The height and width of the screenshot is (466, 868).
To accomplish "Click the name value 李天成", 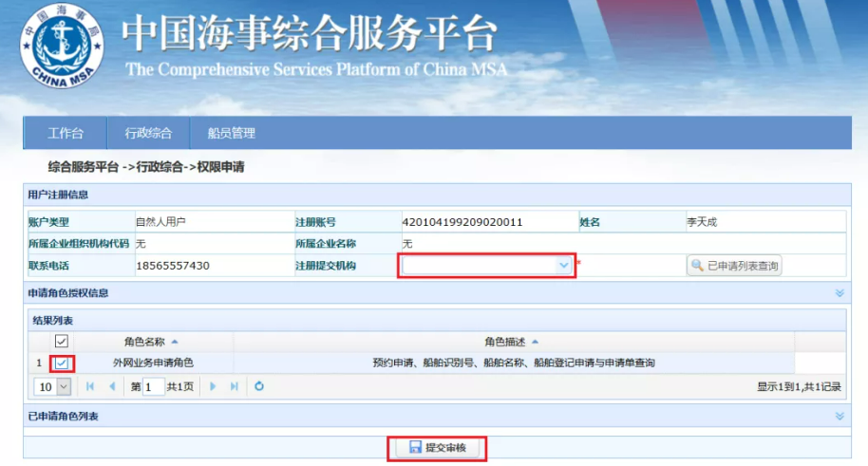I will 702,222.
